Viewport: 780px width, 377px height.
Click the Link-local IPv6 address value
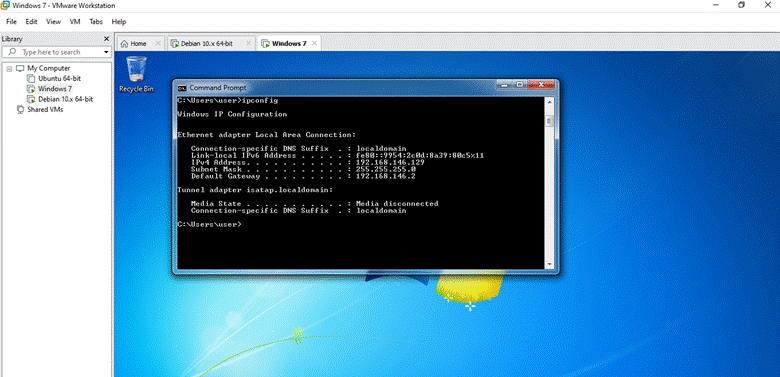pyautogui.click(x=420, y=156)
